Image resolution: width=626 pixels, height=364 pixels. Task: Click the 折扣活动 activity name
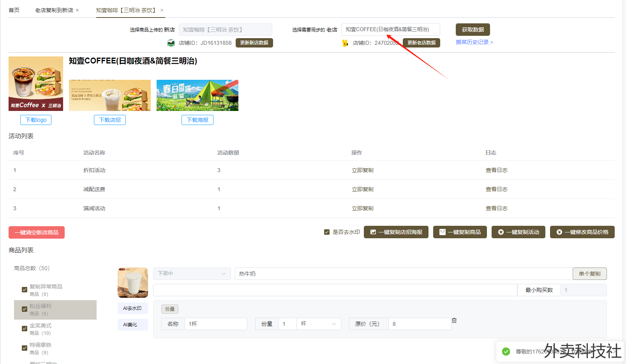pos(94,170)
